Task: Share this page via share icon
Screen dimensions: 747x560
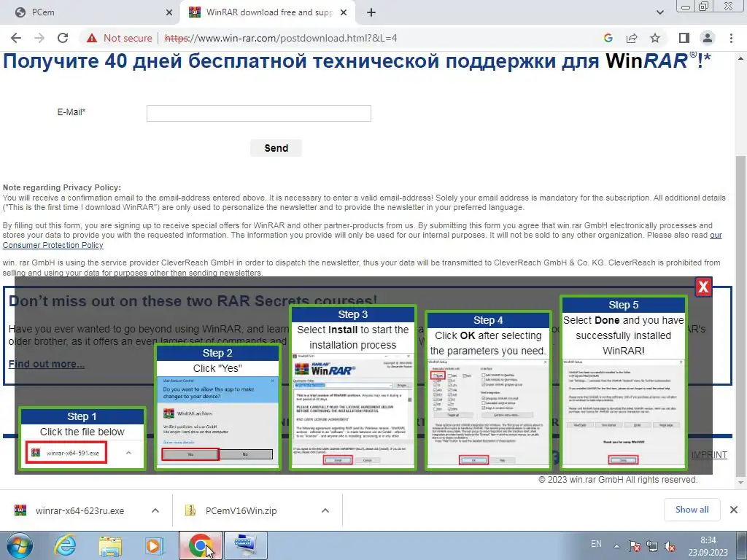Action: pyautogui.click(x=632, y=38)
